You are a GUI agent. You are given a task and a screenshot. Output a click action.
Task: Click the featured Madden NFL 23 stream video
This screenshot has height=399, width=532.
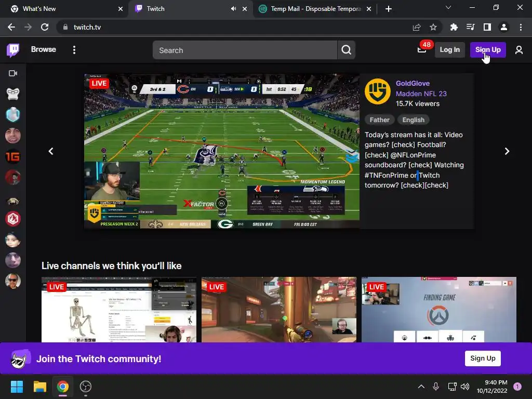click(x=222, y=151)
